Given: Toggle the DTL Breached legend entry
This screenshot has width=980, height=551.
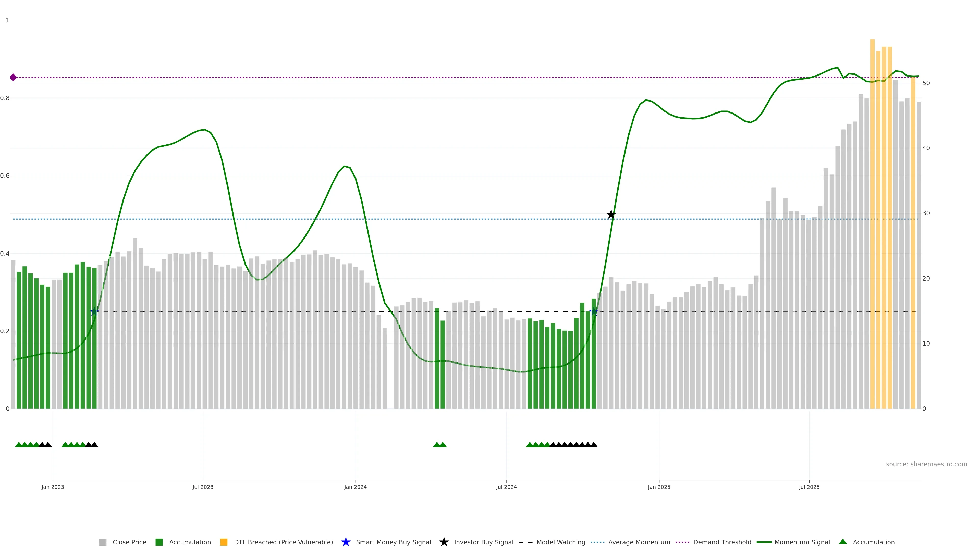Looking at the screenshot, I should click(x=283, y=542).
